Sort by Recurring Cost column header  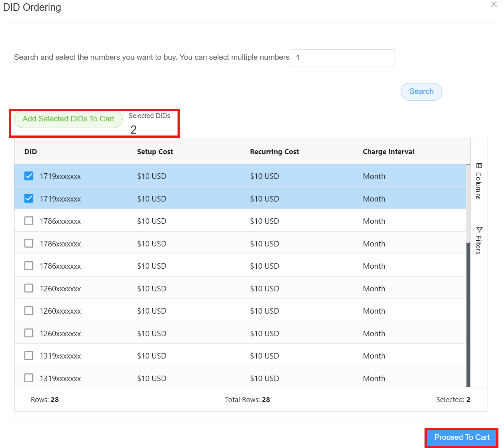[x=274, y=152]
